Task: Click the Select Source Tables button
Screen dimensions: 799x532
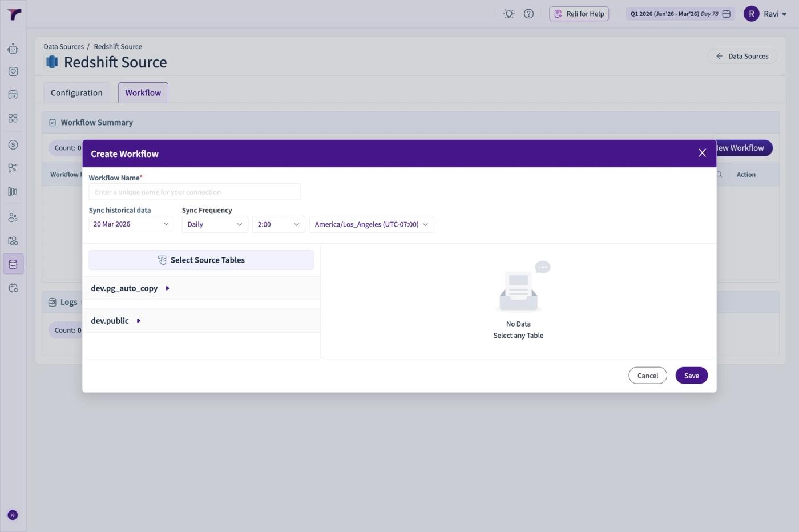Action: [201, 260]
